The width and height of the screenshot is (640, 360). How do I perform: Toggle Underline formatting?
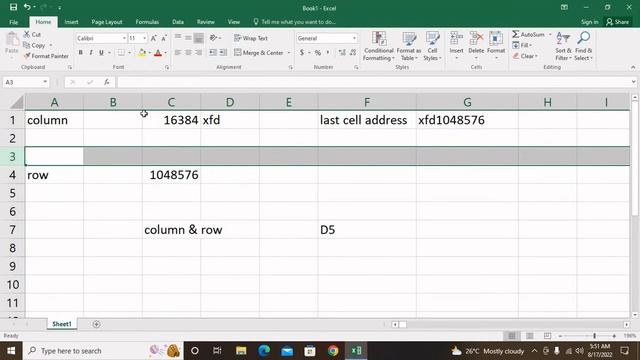tap(101, 53)
